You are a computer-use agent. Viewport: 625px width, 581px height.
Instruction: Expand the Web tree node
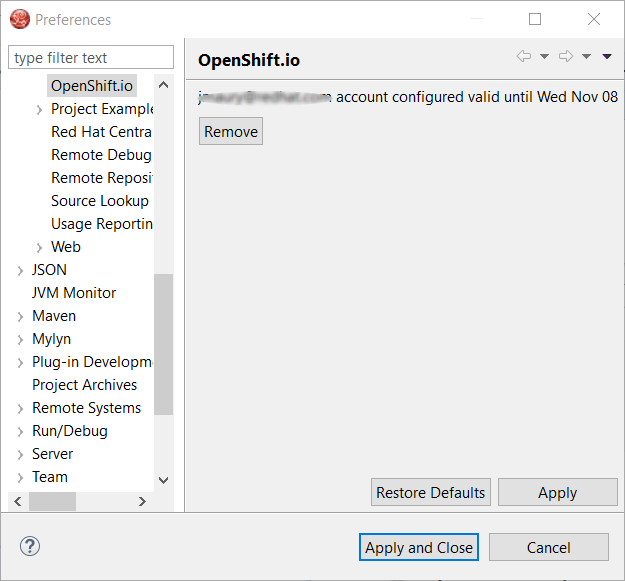tap(39, 247)
